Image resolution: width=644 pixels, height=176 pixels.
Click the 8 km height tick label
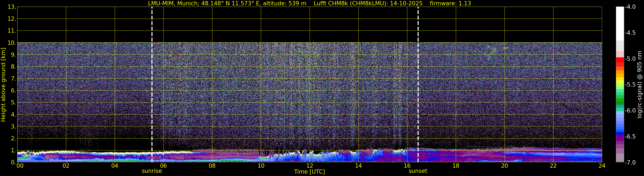[x=13, y=66]
